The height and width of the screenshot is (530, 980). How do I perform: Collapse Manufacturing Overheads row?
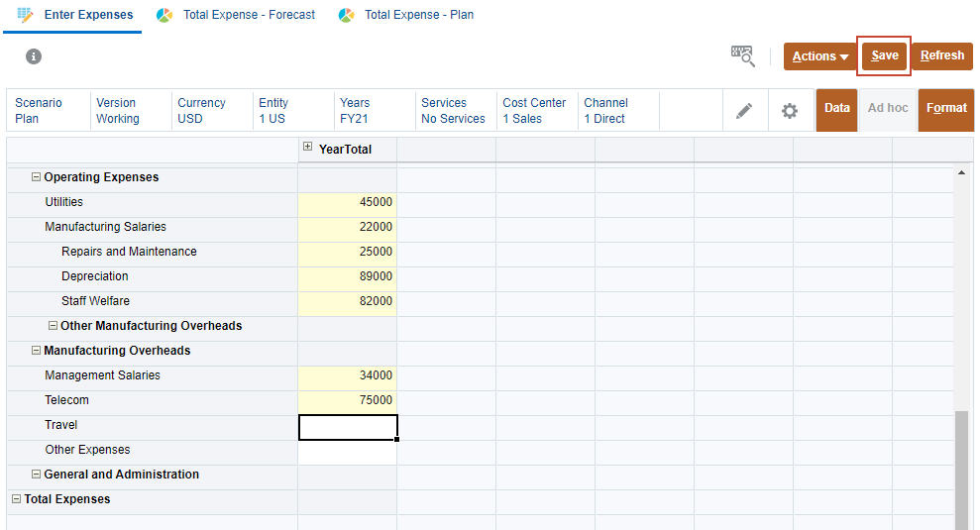point(37,351)
